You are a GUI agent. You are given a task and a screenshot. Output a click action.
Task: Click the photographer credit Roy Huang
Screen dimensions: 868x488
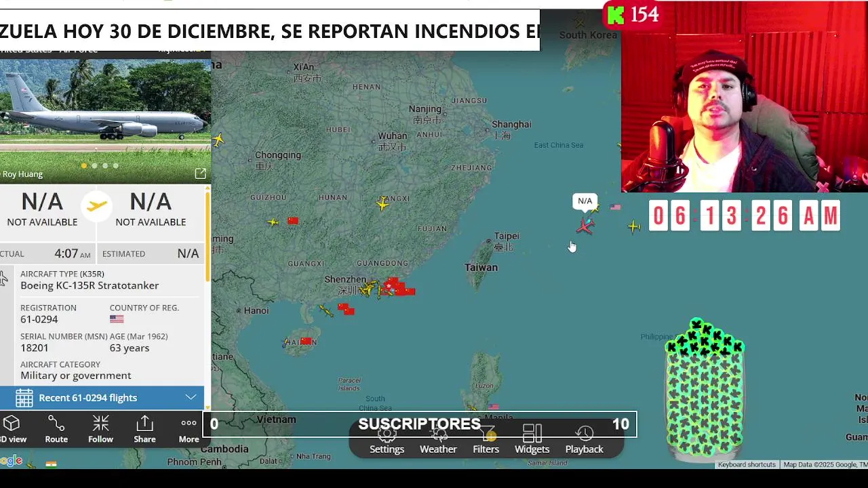coord(22,174)
